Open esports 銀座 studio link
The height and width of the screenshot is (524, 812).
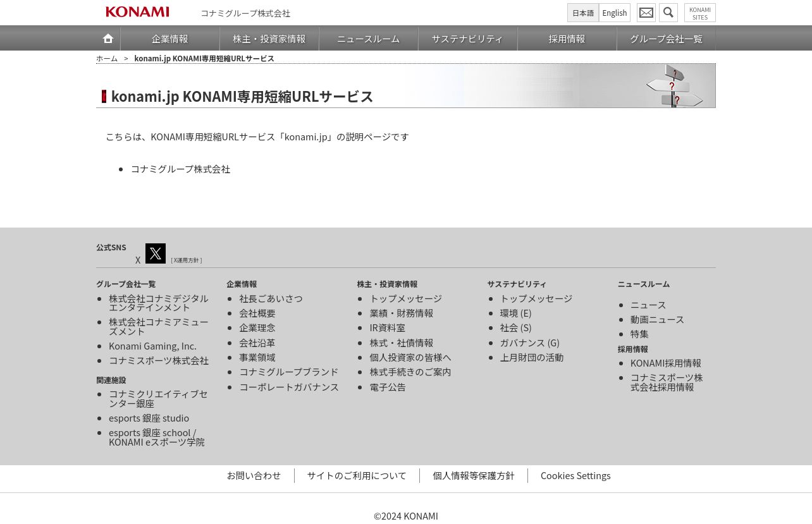click(149, 418)
